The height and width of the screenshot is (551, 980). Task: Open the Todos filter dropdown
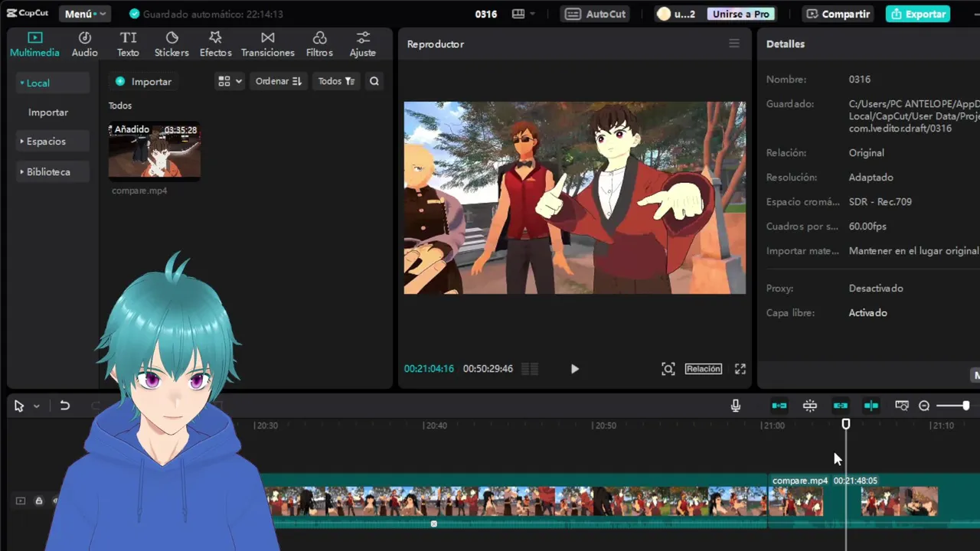[x=336, y=81]
